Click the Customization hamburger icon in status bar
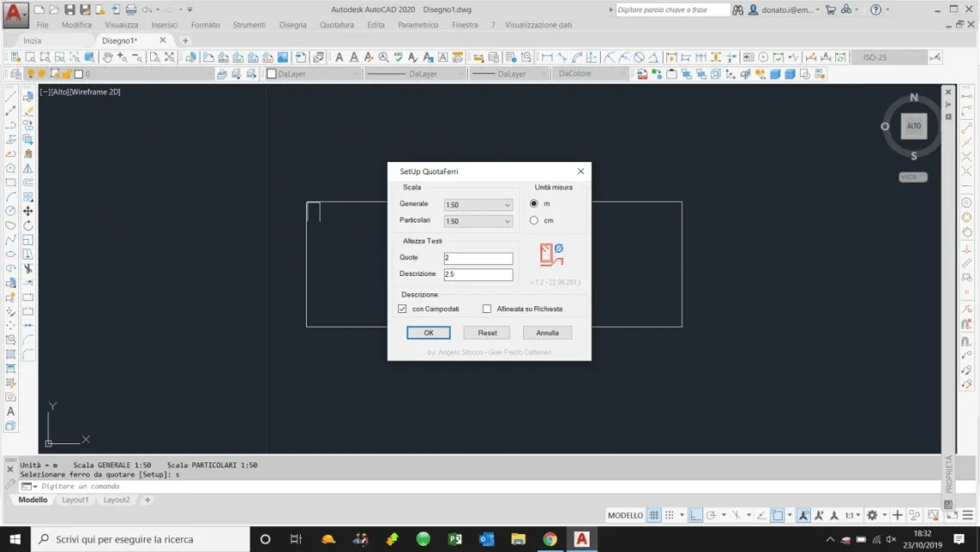 pyautogui.click(x=967, y=515)
